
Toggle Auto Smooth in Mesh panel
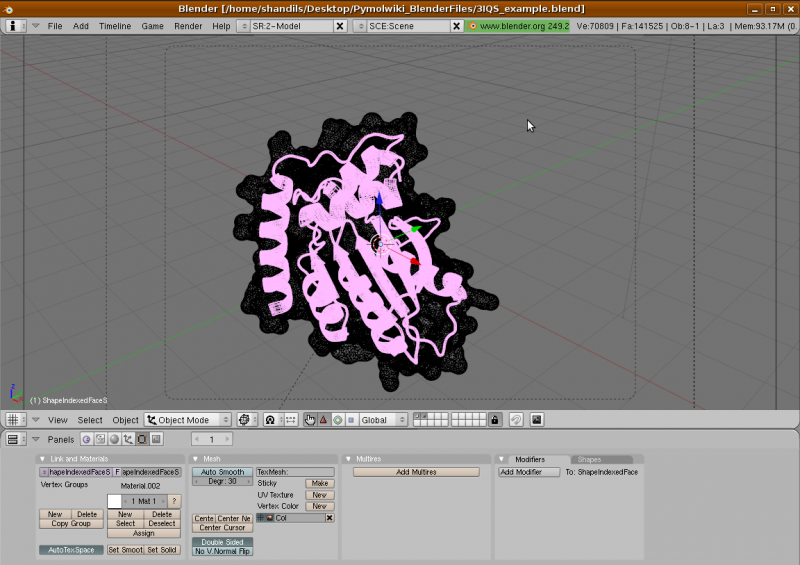pyautogui.click(x=222, y=471)
